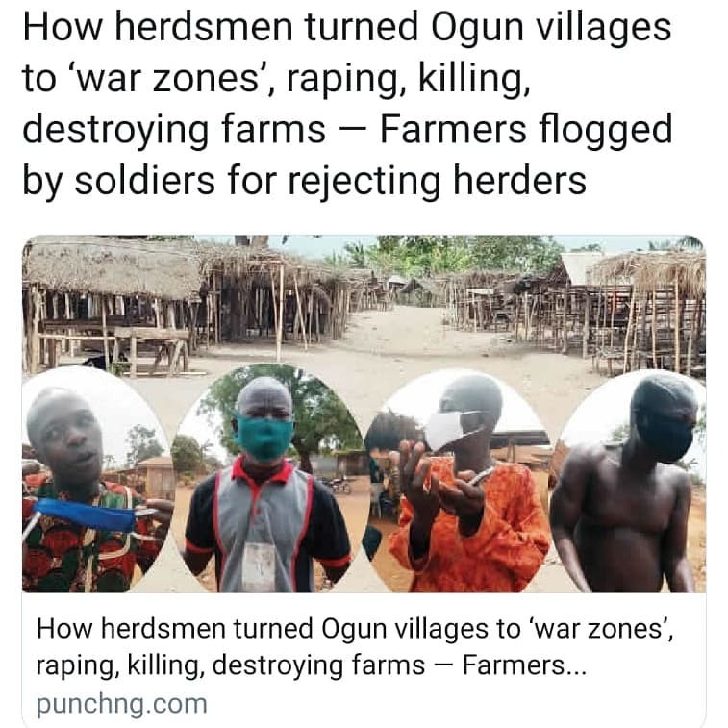Viewport: 728px width, 728px height.
Task: Click the truncated "Farmers..." text in card description
Action: pos(524,665)
